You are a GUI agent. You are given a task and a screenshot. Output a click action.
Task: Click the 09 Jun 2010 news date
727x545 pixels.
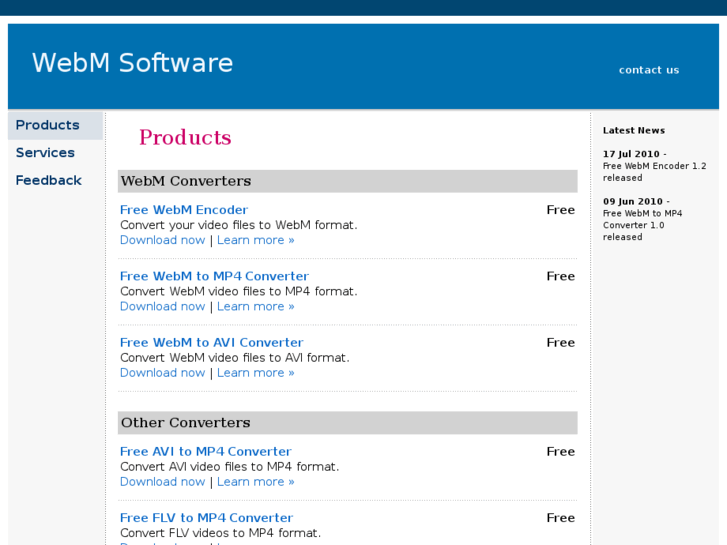click(633, 201)
